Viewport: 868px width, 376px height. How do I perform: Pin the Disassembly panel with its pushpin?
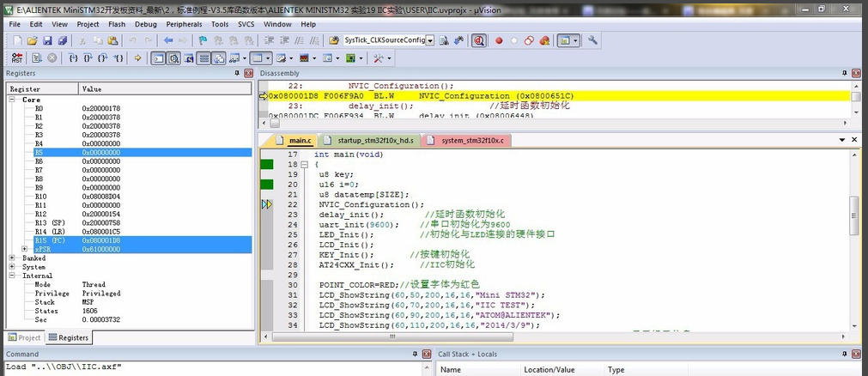845,73
